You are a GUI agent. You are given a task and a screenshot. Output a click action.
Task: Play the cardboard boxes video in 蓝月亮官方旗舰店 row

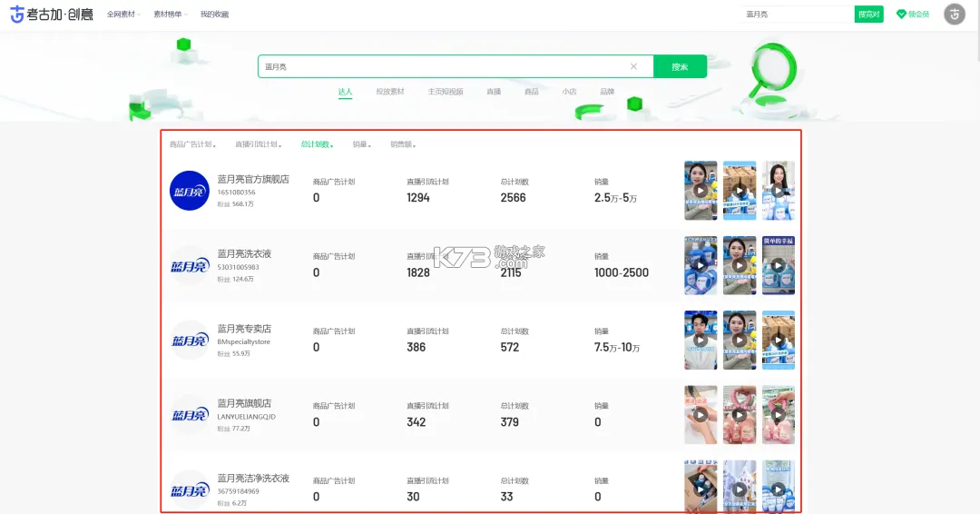coord(740,191)
